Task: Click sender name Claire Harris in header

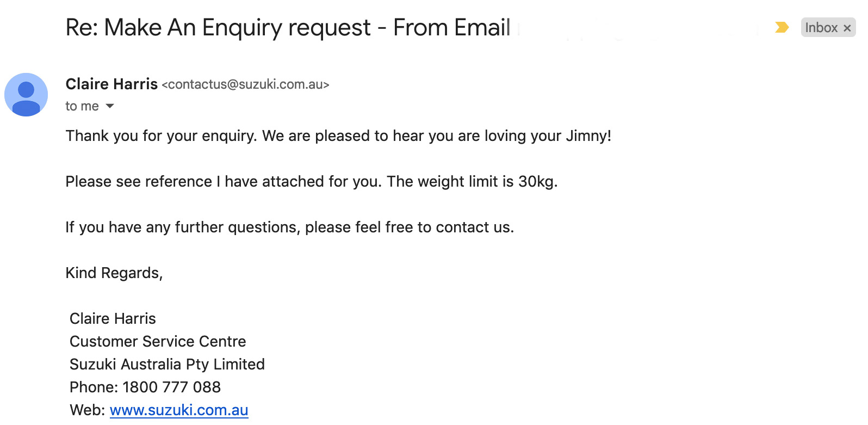Action: 111,84
